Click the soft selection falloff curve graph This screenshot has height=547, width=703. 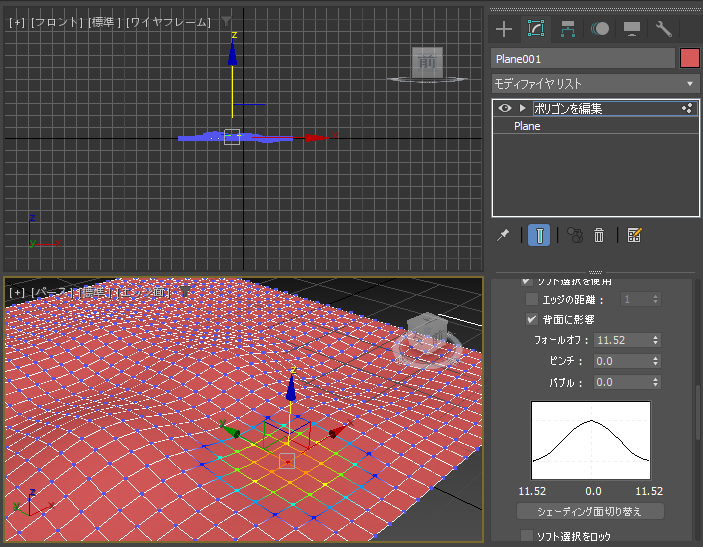tap(591, 440)
